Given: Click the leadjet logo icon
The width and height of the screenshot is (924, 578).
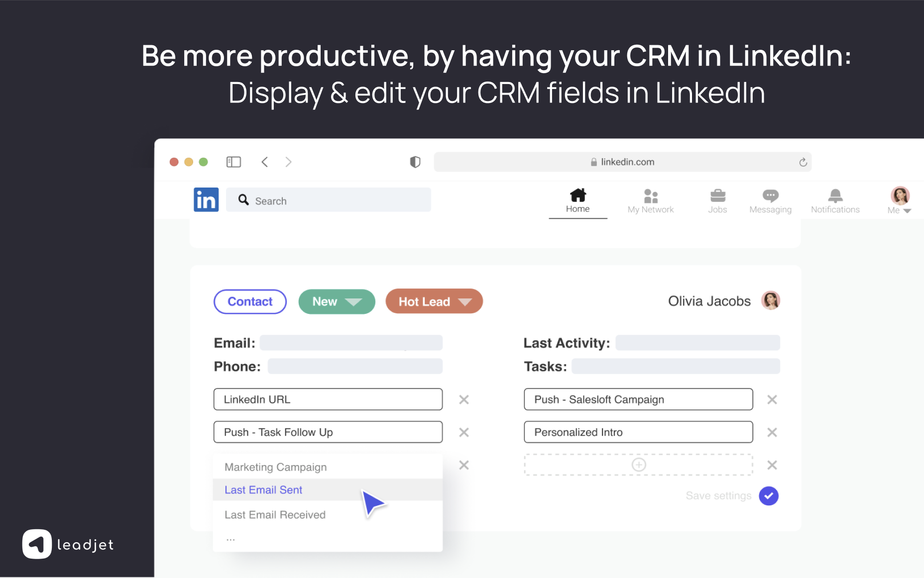Looking at the screenshot, I should [x=37, y=544].
